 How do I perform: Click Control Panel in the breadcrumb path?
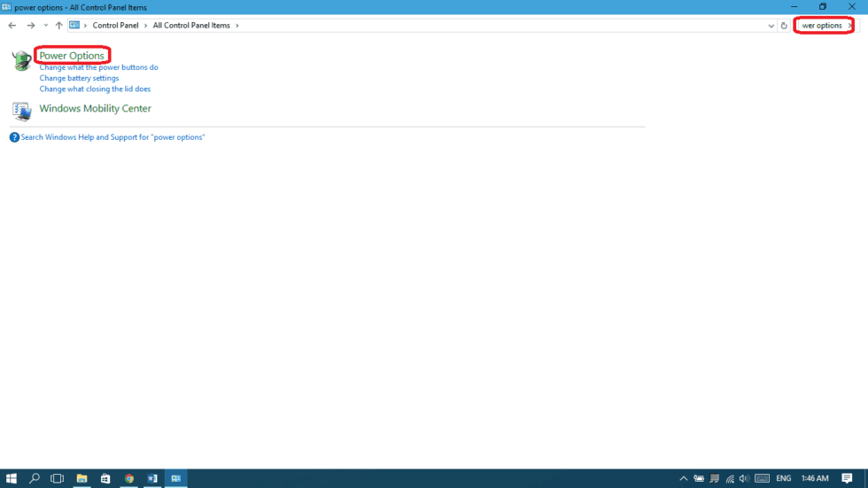click(115, 26)
